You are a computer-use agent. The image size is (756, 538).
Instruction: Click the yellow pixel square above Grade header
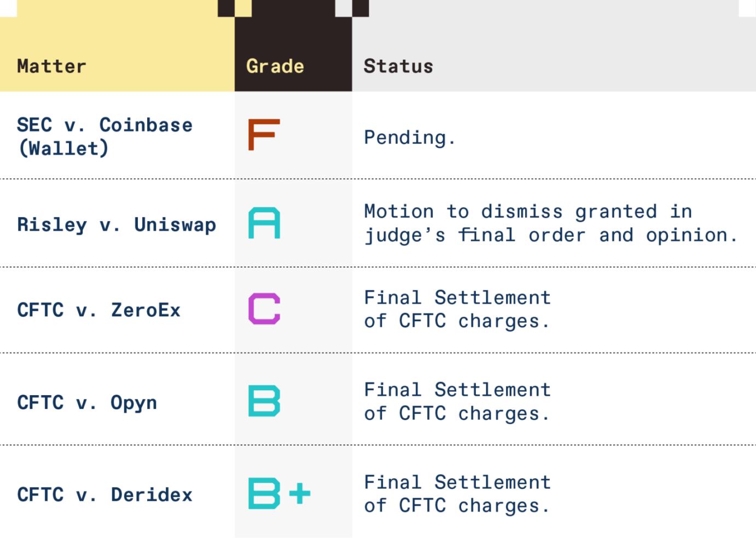coord(243,8)
